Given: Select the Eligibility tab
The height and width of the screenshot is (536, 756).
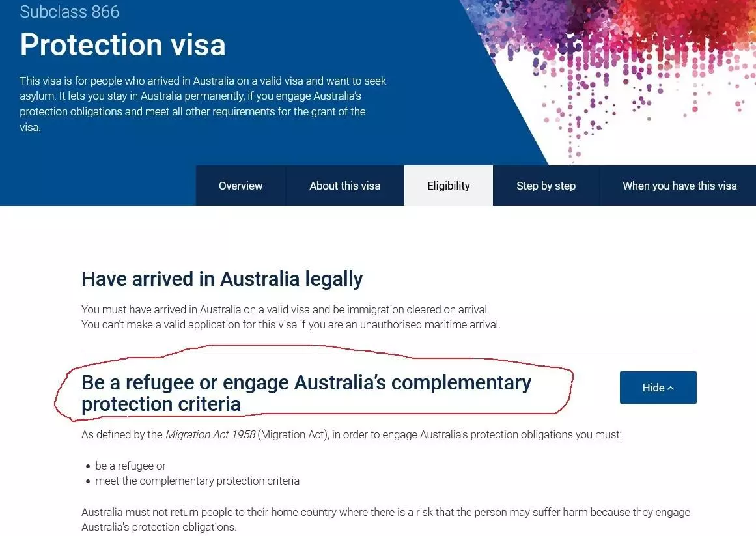Looking at the screenshot, I should [449, 186].
